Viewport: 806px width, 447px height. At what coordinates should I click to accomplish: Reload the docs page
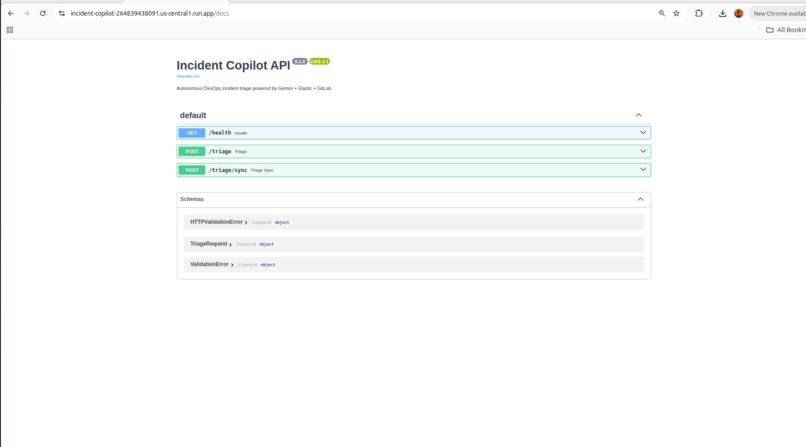pyautogui.click(x=43, y=13)
